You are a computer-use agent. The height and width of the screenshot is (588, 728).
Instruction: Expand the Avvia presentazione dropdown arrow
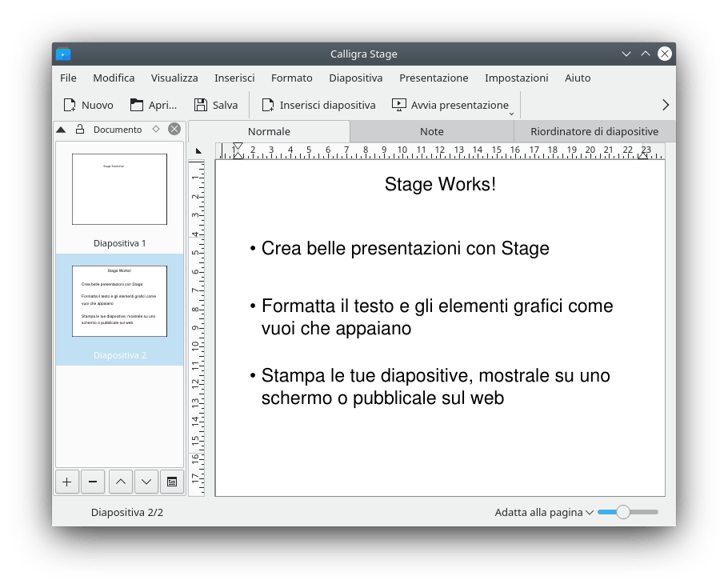pos(512,114)
